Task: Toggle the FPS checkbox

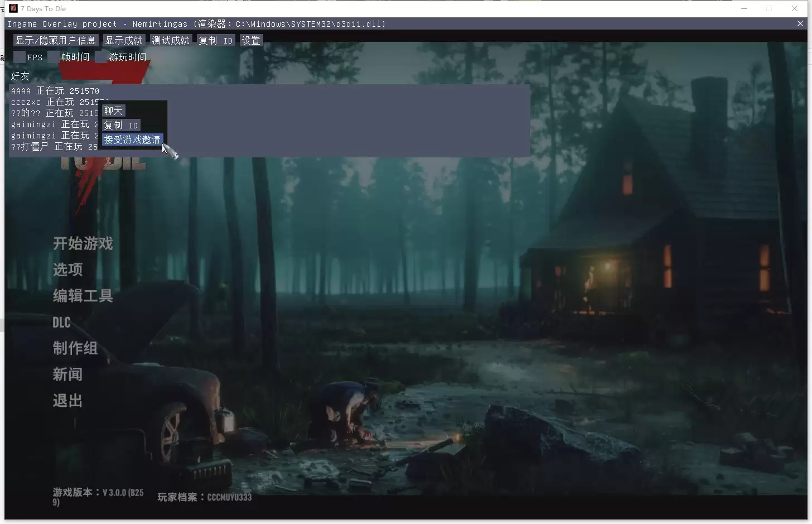Action: 20,57
